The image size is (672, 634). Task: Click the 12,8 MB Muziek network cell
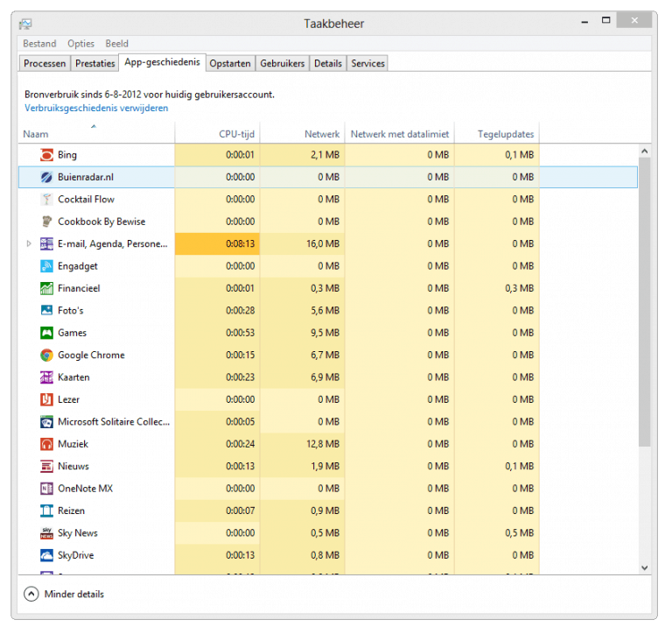coord(303,444)
